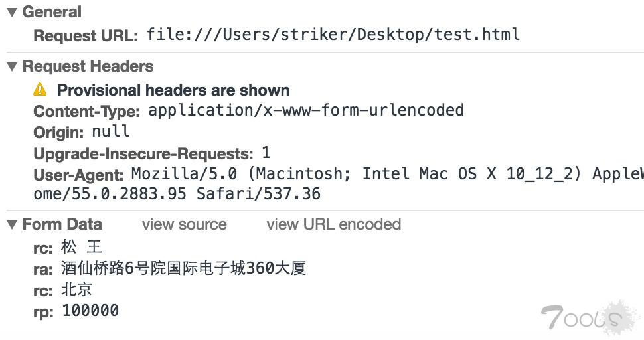Collapse the Form Data section triangle
The height and width of the screenshot is (340, 644).
(13, 224)
